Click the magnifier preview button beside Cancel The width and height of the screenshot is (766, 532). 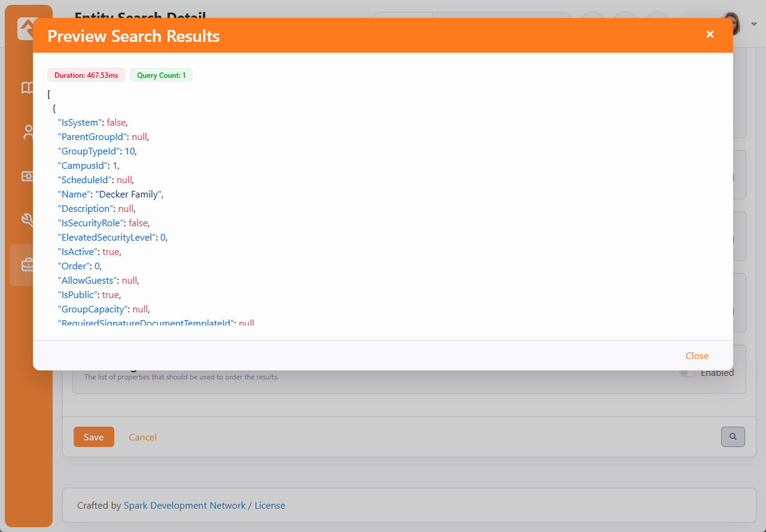click(732, 437)
